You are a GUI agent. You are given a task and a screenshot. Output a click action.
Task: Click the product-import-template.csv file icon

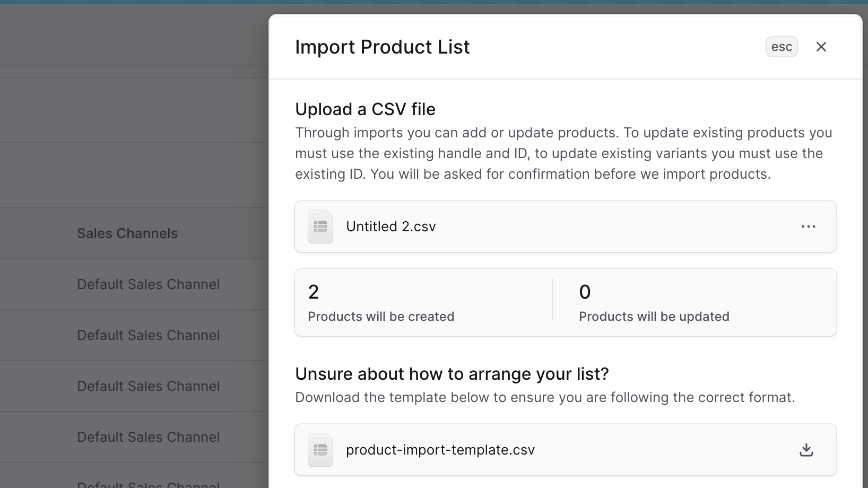point(320,450)
